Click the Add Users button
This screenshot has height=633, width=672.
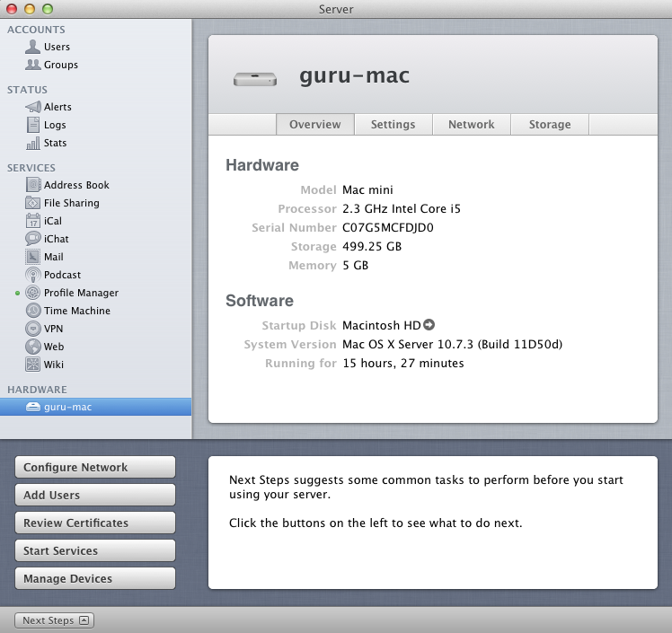[x=95, y=495]
